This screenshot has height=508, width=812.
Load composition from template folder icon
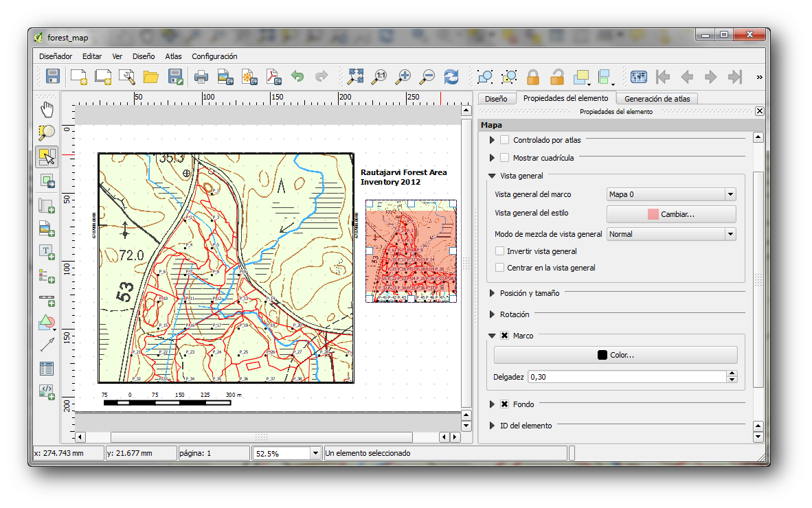(x=150, y=77)
